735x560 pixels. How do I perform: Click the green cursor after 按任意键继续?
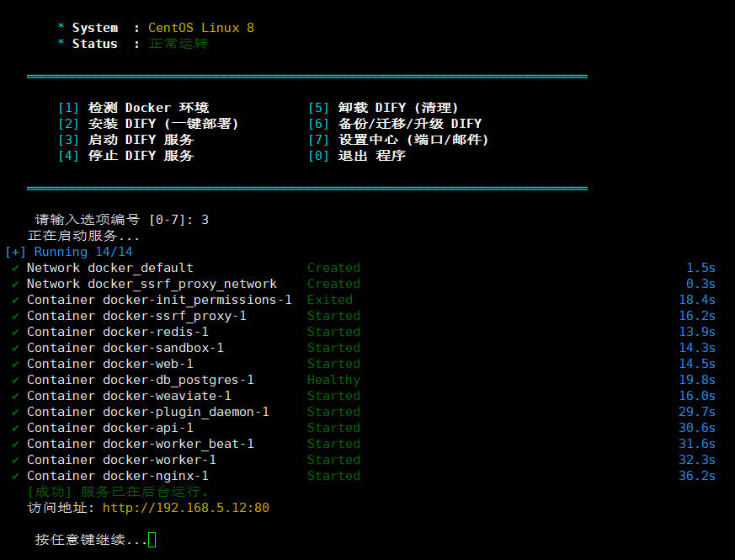pyautogui.click(x=152, y=540)
